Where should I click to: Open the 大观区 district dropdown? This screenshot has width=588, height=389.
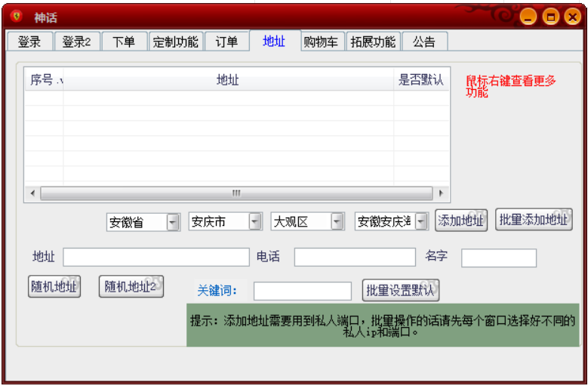pyautogui.click(x=337, y=222)
